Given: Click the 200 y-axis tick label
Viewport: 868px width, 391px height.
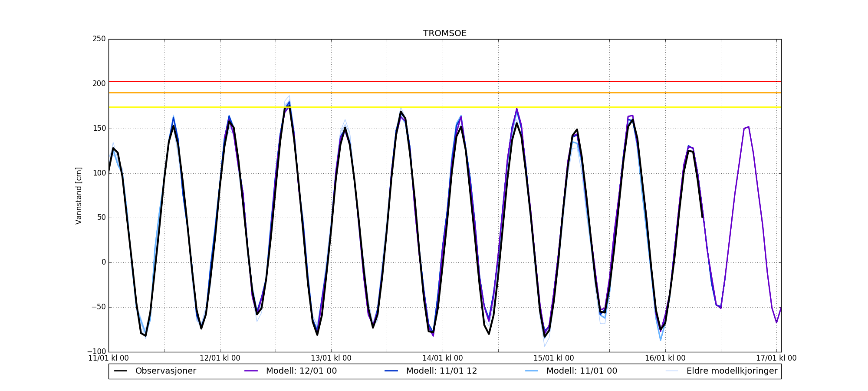Looking at the screenshot, I should (99, 84).
